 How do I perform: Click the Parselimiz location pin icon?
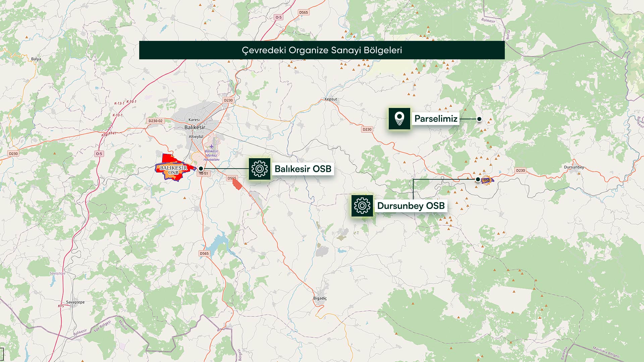click(399, 119)
